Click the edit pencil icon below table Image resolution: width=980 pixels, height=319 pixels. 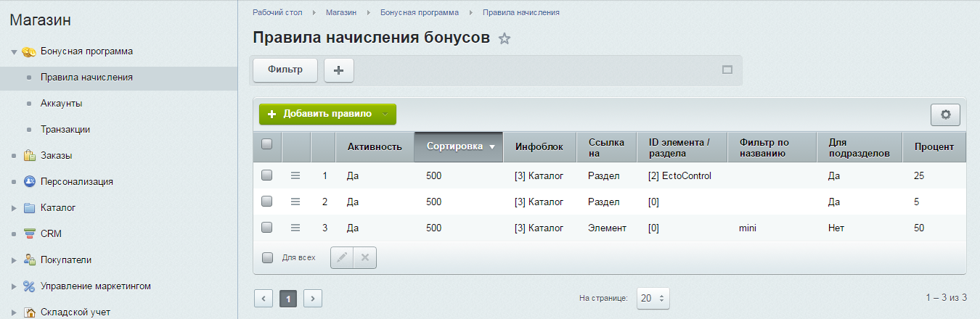pos(342,257)
